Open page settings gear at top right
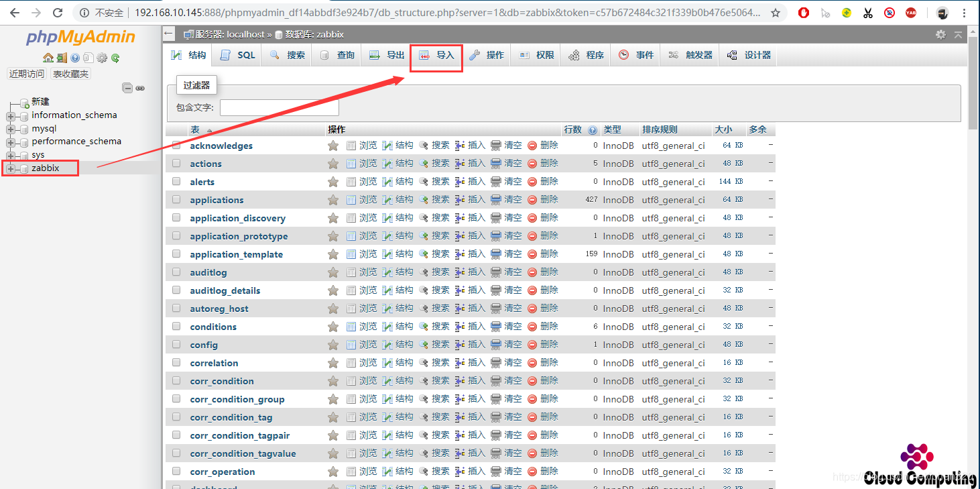This screenshot has height=489, width=980. [941, 34]
